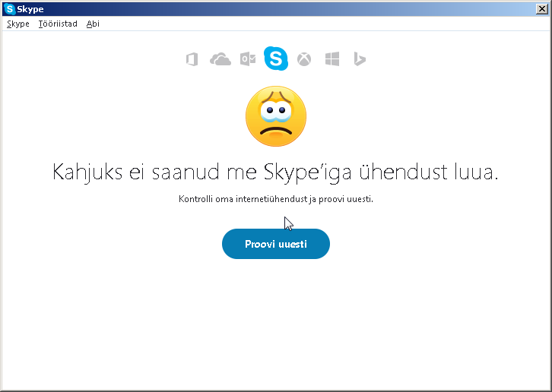
Task: Click the sad face emoticon
Action: [276, 116]
